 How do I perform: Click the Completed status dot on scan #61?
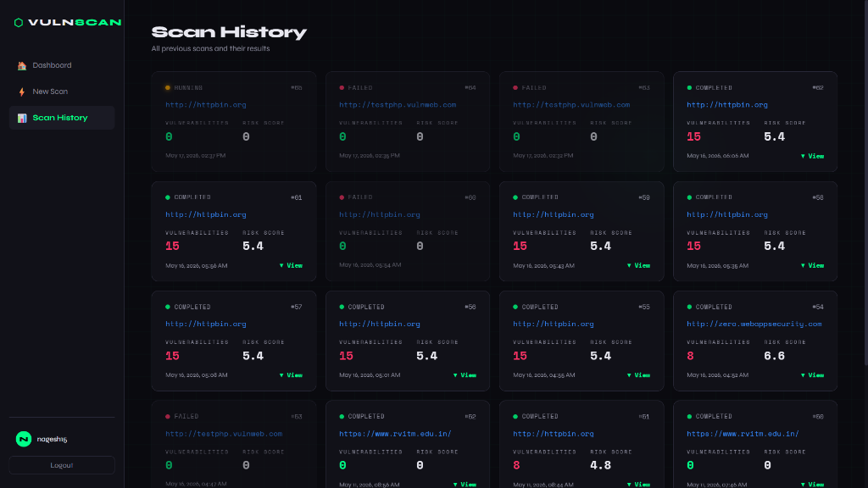tap(168, 197)
